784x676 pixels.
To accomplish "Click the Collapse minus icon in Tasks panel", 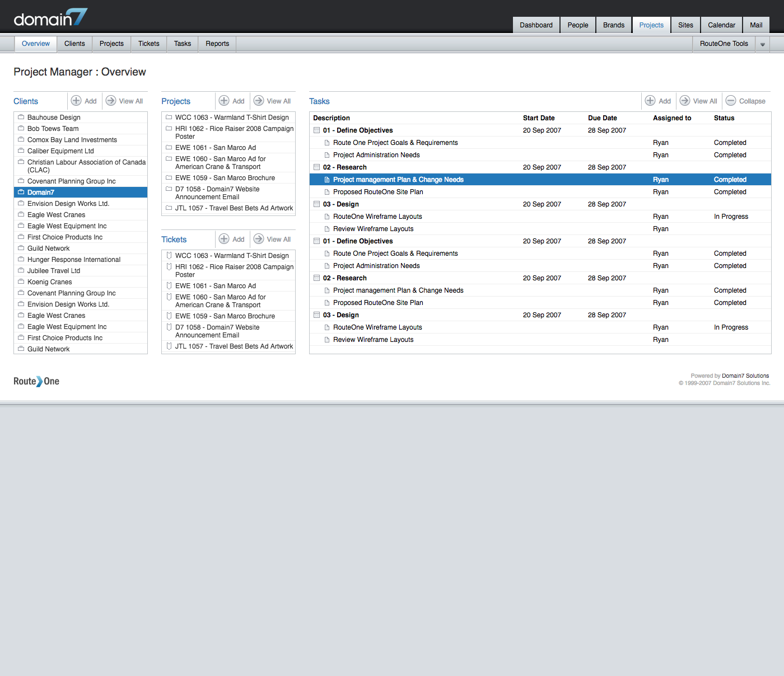I will (x=731, y=101).
